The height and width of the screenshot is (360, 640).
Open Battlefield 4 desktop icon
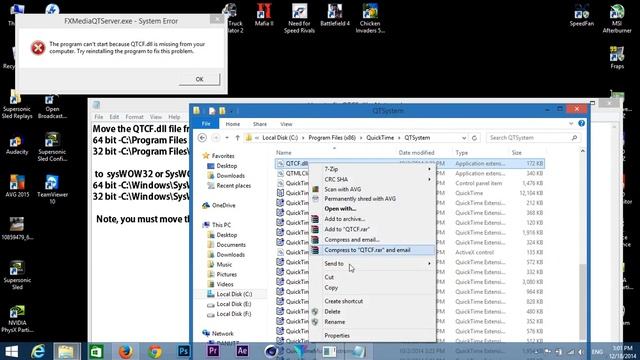tap(335, 15)
